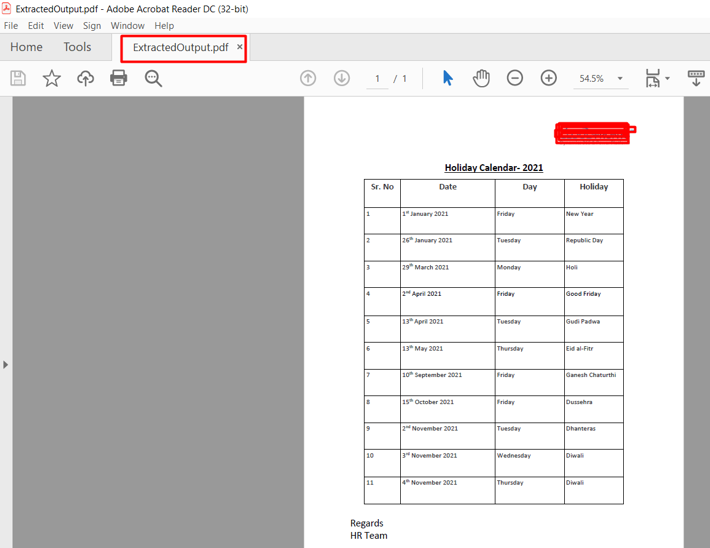Click the Regards text line
Screen dimensions: 710x548
[x=367, y=524]
